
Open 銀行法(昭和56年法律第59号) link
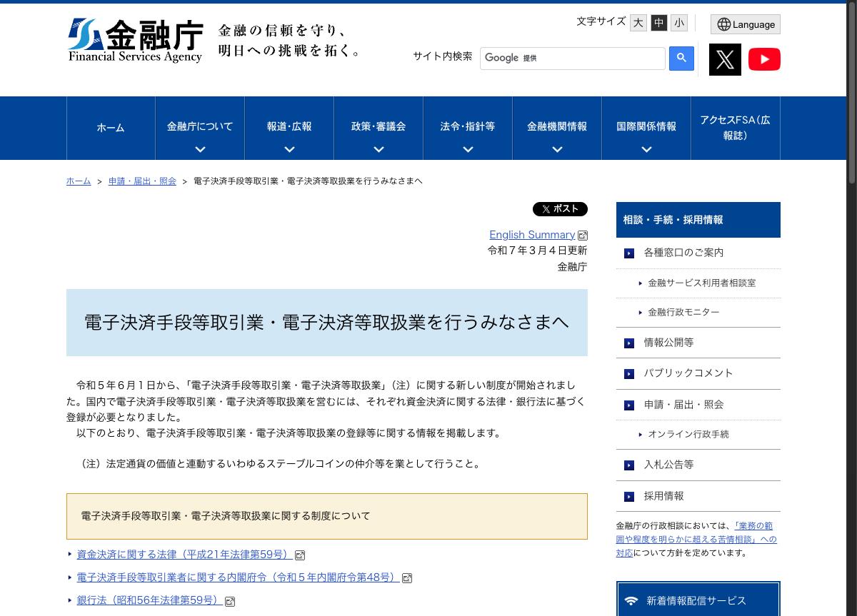(x=149, y=600)
